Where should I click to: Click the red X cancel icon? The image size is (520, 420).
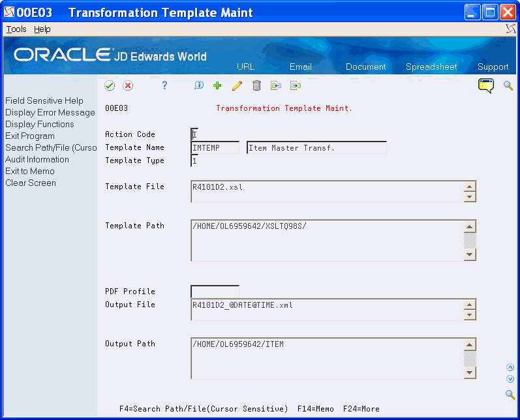click(128, 85)
